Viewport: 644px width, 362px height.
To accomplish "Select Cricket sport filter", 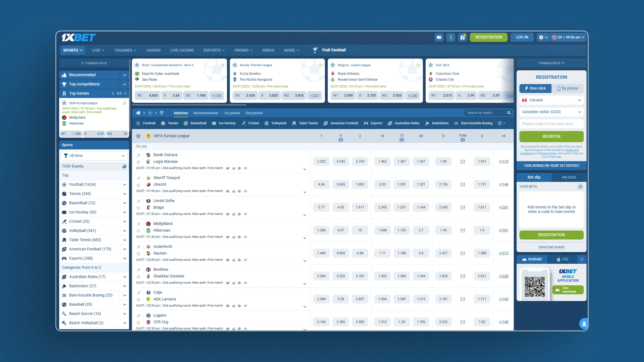I will (x=250, y=123).
